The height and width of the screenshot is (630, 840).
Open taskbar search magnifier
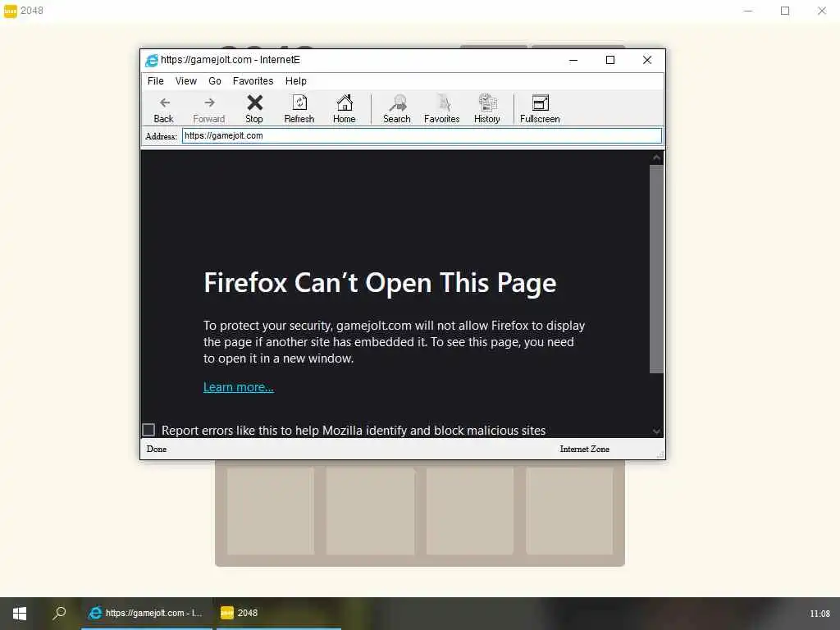(x=58, y=614)
